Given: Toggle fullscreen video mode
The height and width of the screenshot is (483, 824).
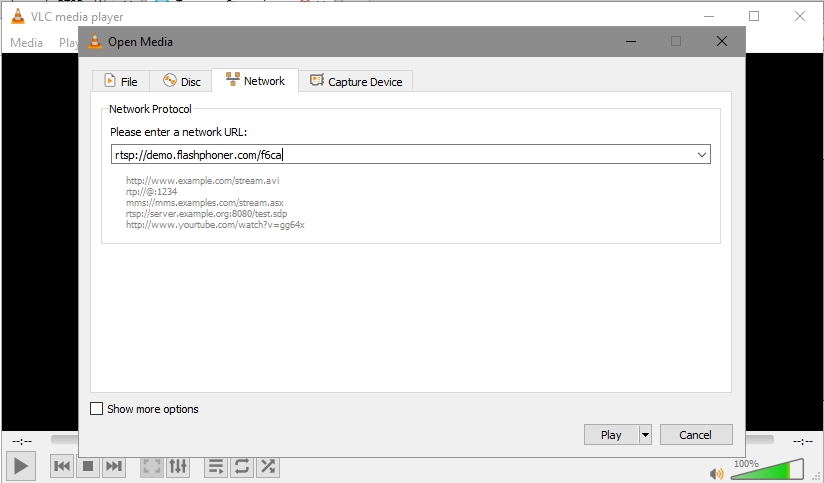Looking at the screenshot, I should [152, 466].
